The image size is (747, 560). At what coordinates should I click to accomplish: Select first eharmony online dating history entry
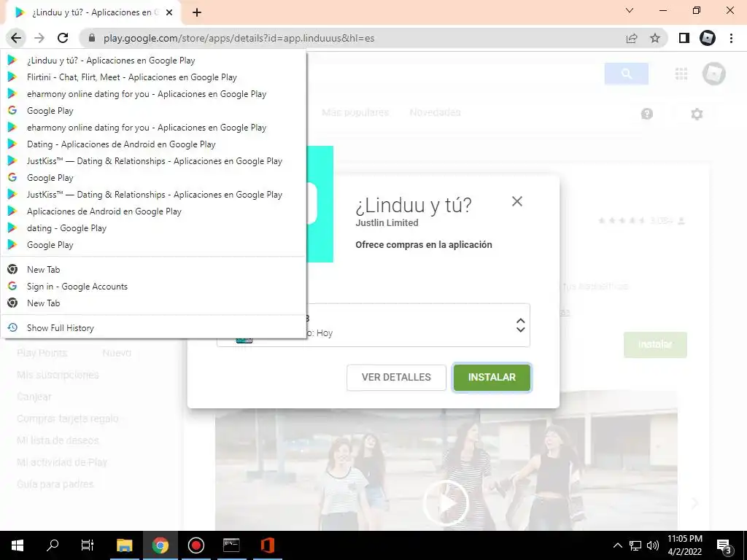[153, 94]
